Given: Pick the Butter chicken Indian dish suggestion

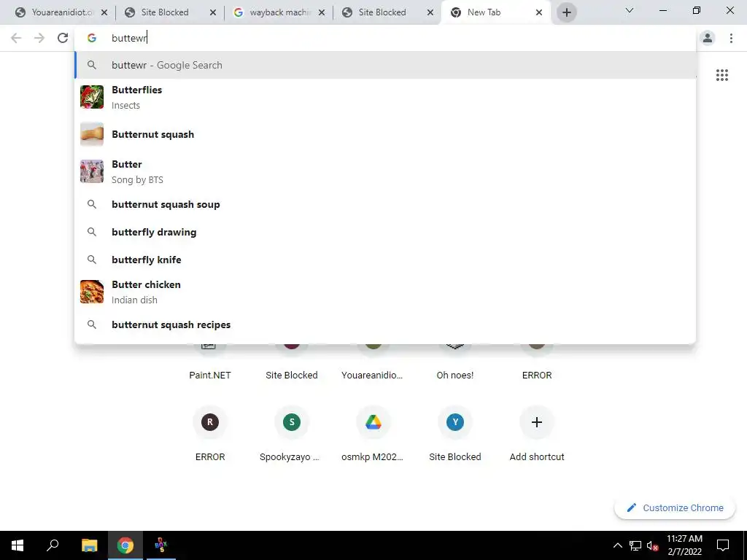Looking at the screenshot, I should pos(385,292).
